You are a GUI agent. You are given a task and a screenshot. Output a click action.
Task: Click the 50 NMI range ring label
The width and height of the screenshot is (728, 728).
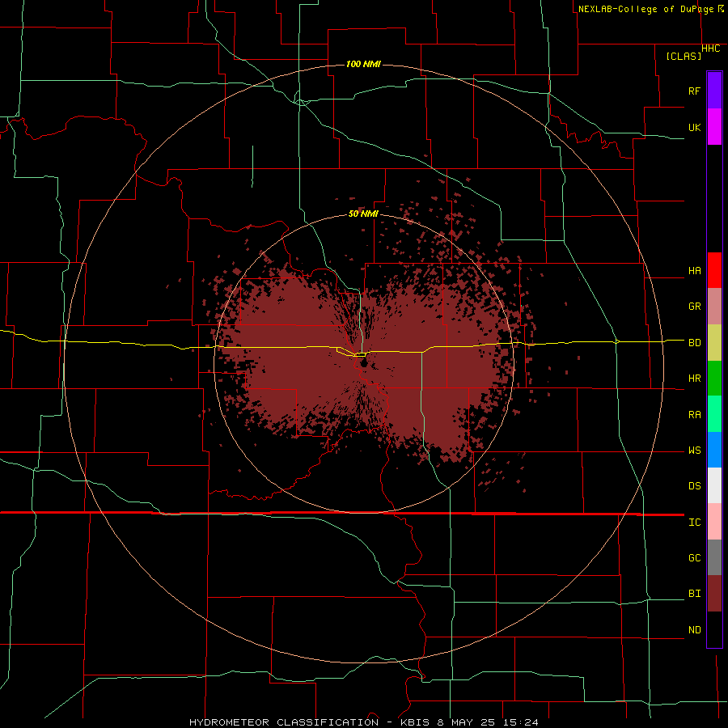point(363,214)
